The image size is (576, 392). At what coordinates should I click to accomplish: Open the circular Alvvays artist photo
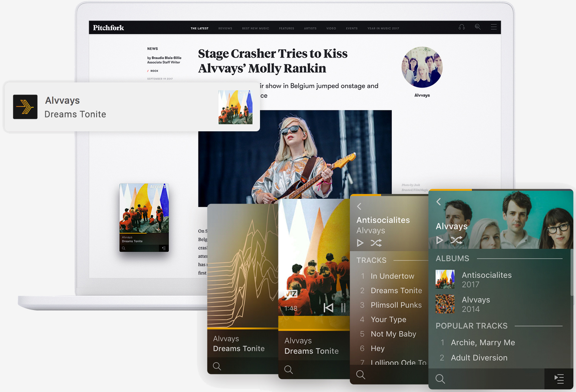pos(422,67)
